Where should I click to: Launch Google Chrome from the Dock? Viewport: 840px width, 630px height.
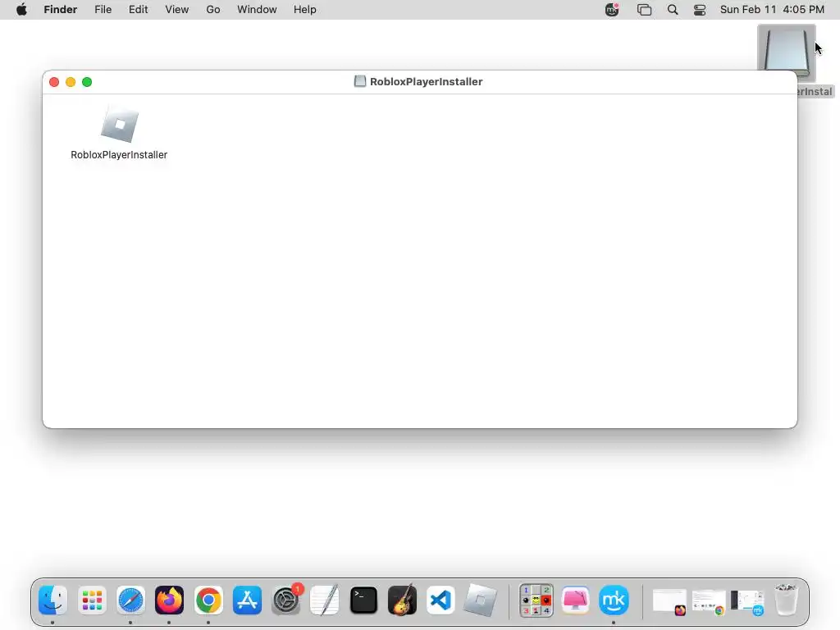click(x=208, y=600)
